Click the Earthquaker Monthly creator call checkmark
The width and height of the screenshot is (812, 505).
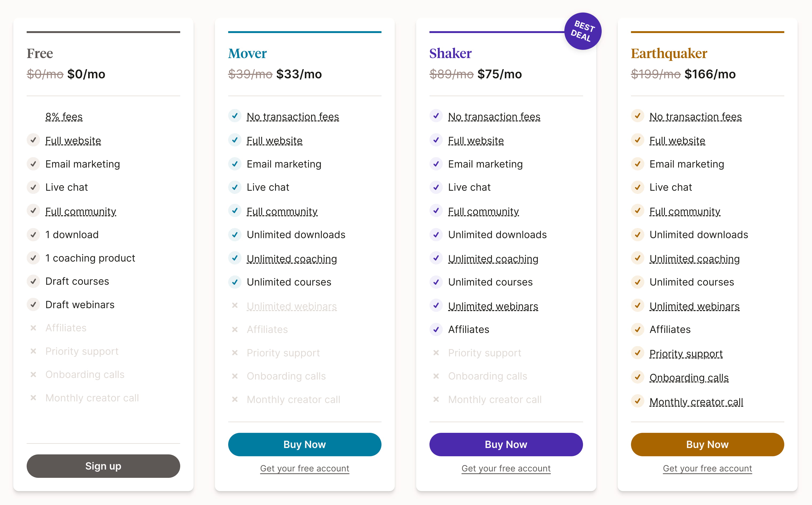pos(637,401)
